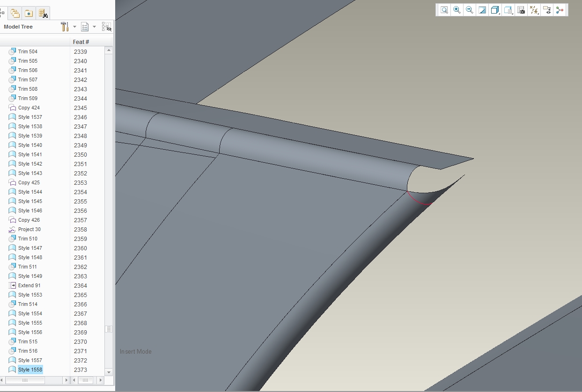Viewport: 582px width, 392px height.
Task: Click the Copy 425 feature icon
Action: tap(12, 182)
